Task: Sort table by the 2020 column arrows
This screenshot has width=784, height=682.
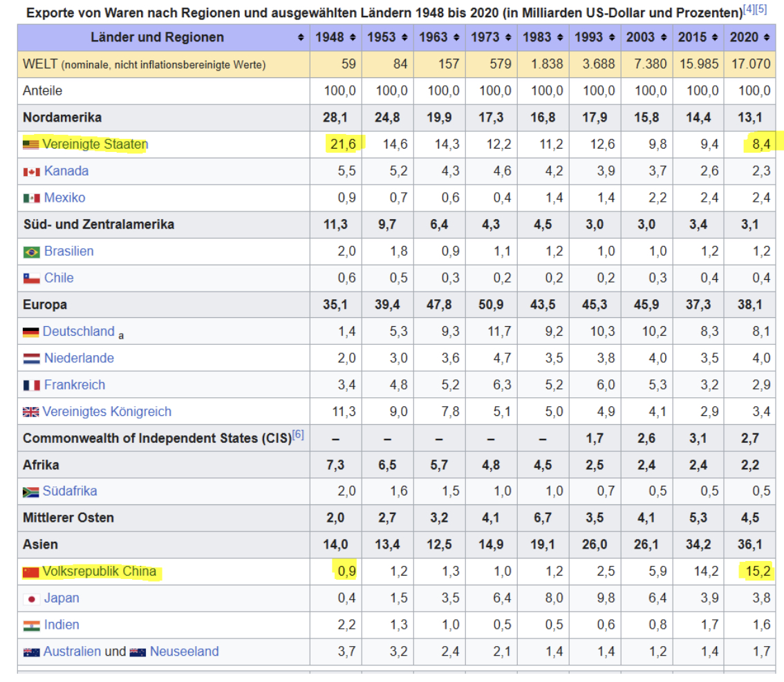Action: [767, 37]
